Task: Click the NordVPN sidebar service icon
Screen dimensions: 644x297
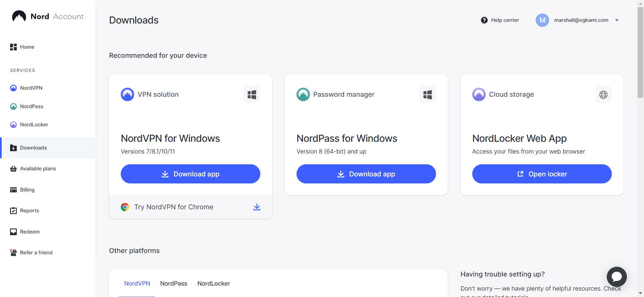Action: coord(13,88)
